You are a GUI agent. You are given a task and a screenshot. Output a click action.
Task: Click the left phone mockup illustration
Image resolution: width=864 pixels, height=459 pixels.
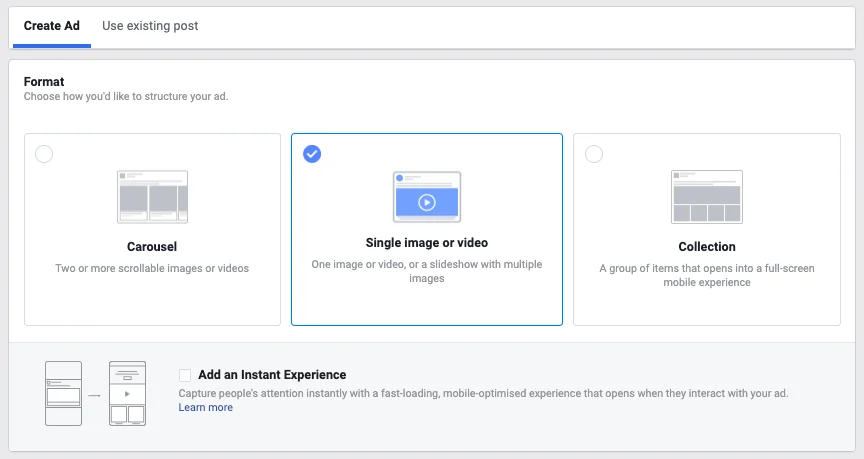64,393
